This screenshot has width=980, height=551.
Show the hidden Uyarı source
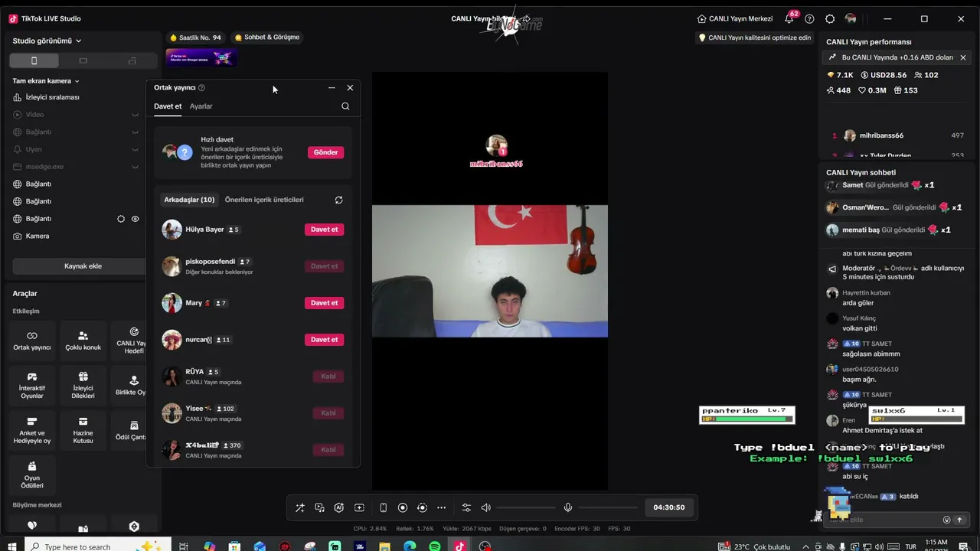click(136, 149)
